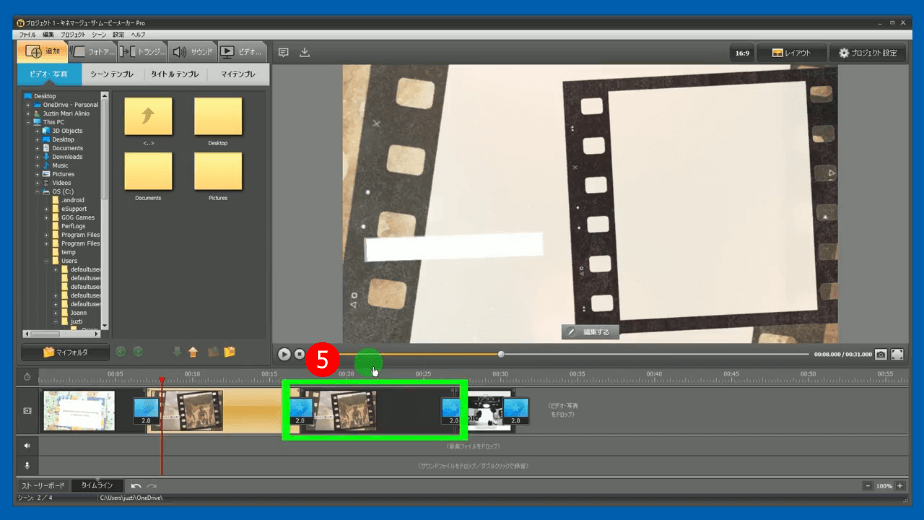Take a snapshot with the camera icon
924x520 pixels.
coord(881,354)
